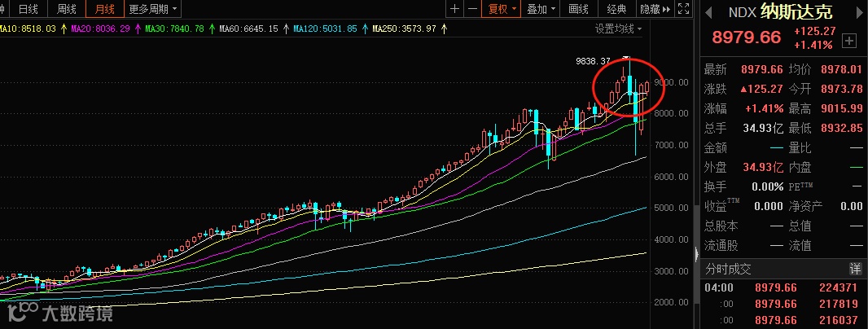This screenshot has width=868, height=329.
Task: Click MA30:7840.78 label
Action: [x=174, y=29]
